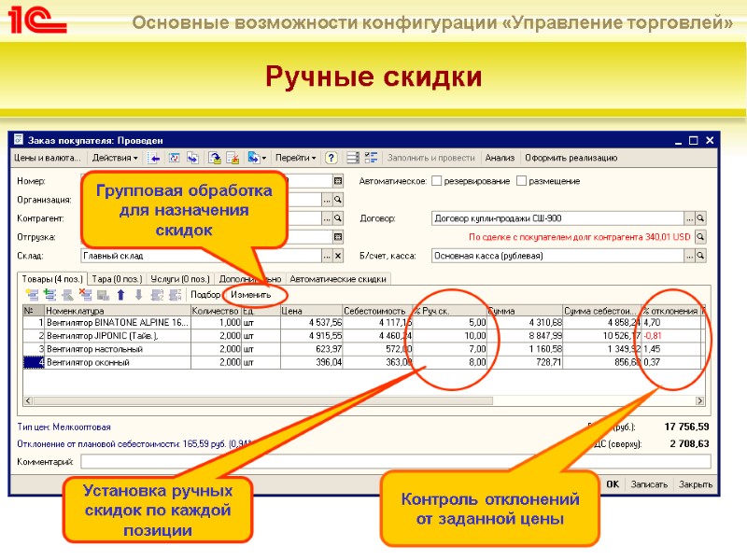Click the save document icon on main toolbar
This screenshot has width=747, height=560.
[x=214, y=159]
